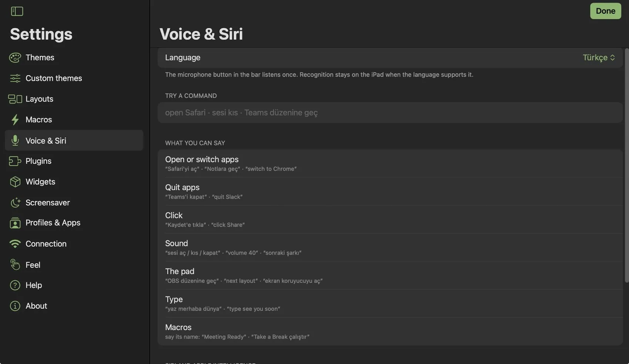Click the Connection label in sidebar
629x364 pixels.
click(x=46, y=244)
